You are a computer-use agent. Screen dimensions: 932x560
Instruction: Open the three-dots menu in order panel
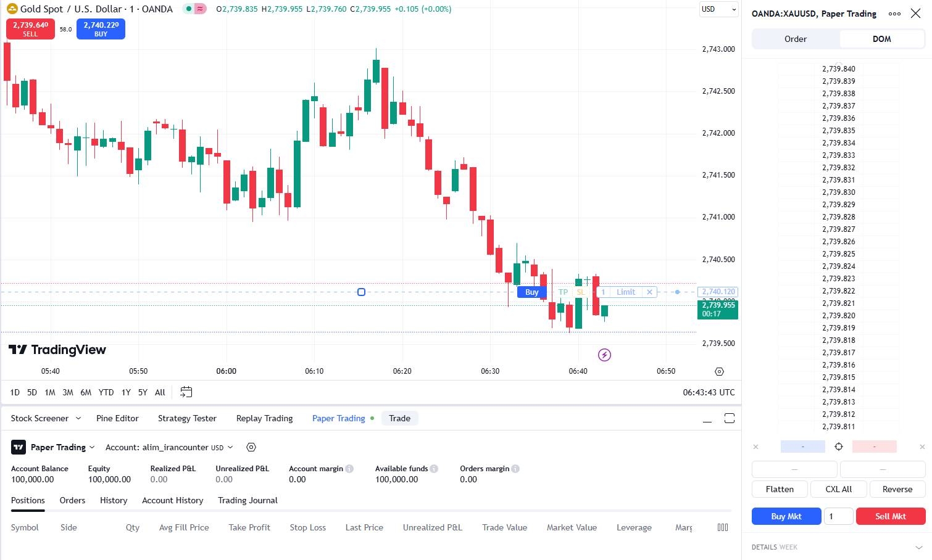pyautogui.click(x=894, y=14)
